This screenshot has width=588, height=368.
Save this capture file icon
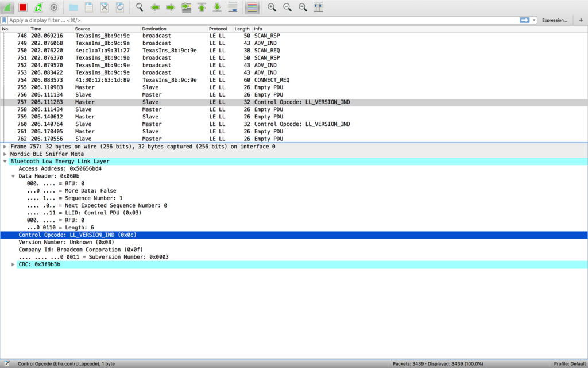coord(89,7)
